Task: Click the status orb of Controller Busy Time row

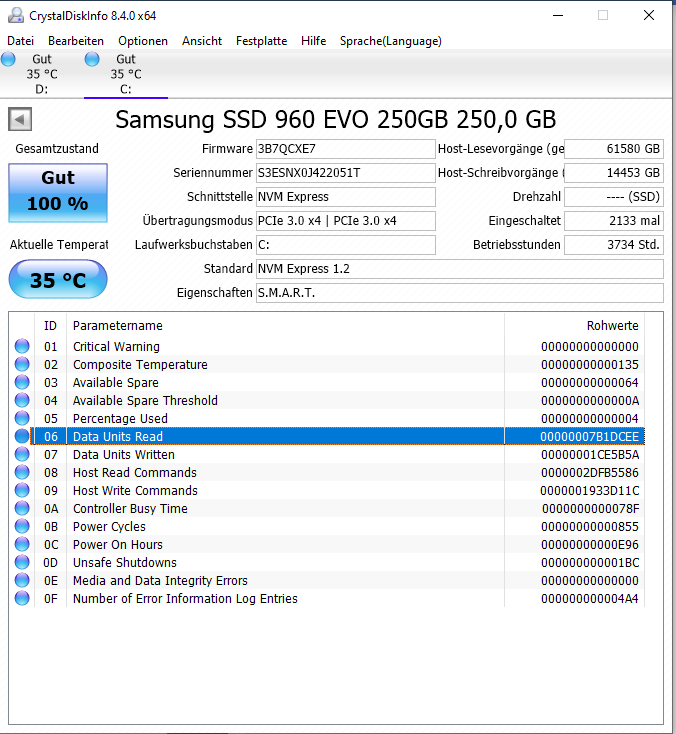Action: click(22, 508)
